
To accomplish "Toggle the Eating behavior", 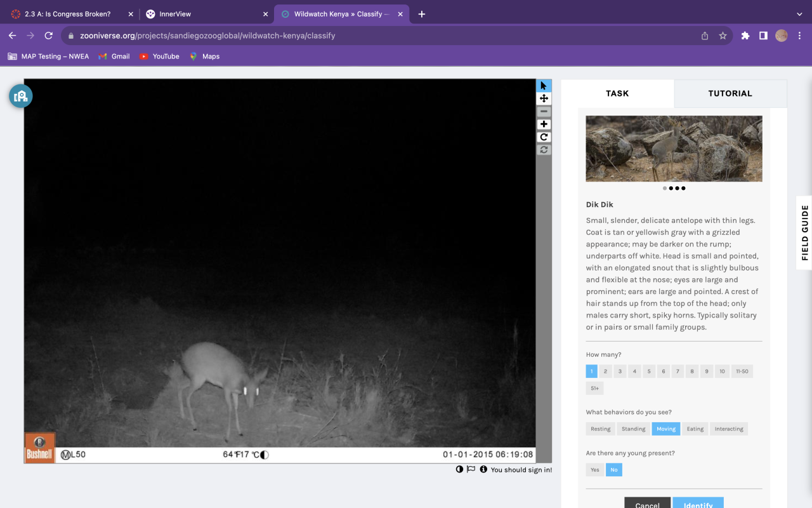I will (695, 429).
